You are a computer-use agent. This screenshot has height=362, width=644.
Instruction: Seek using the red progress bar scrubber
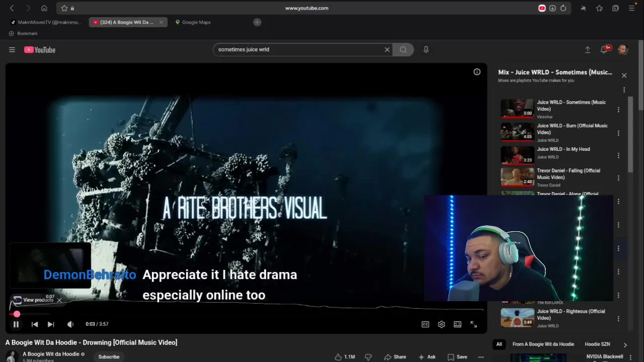[x=17, y=314]
